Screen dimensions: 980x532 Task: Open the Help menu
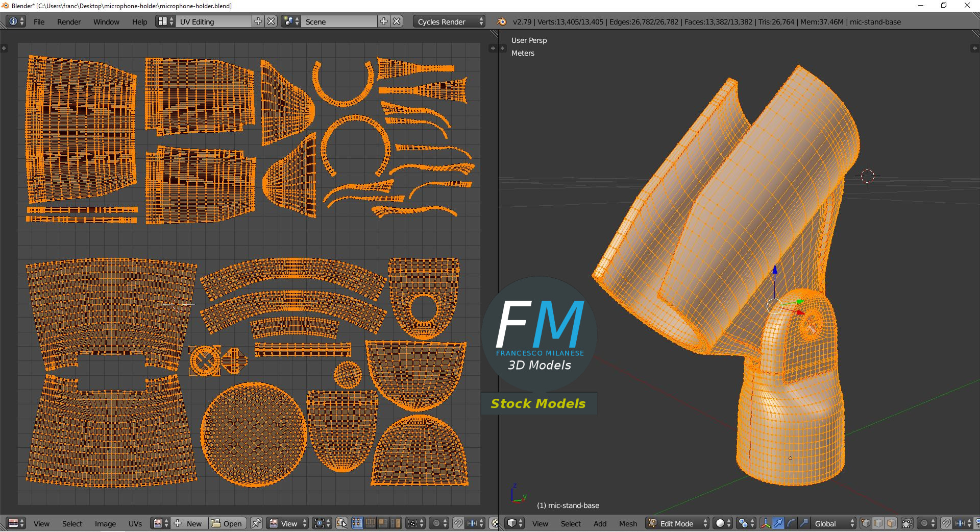coord(139,22)
